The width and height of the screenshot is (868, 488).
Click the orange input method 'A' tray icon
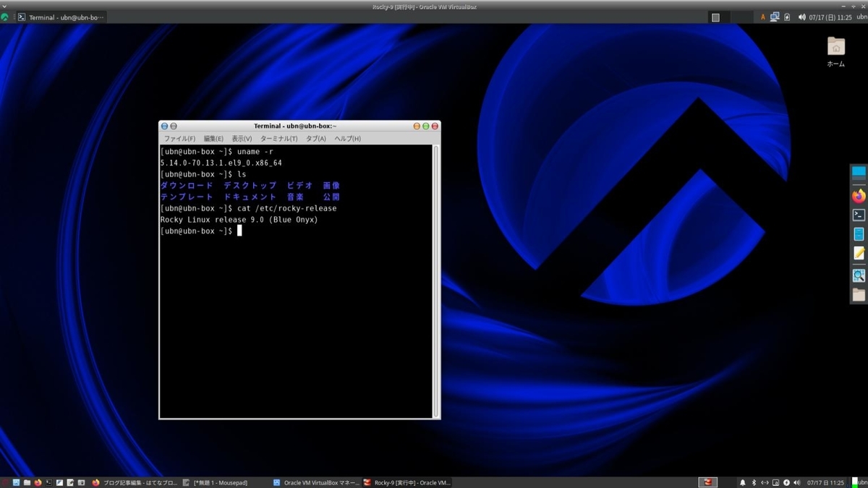(x=763, y=17)
